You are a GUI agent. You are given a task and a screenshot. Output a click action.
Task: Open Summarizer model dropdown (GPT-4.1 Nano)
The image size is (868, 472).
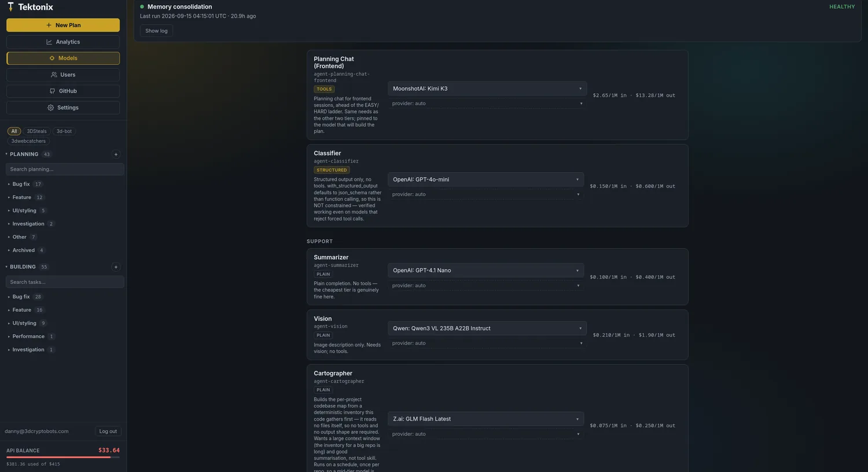(x=486, y=271)
